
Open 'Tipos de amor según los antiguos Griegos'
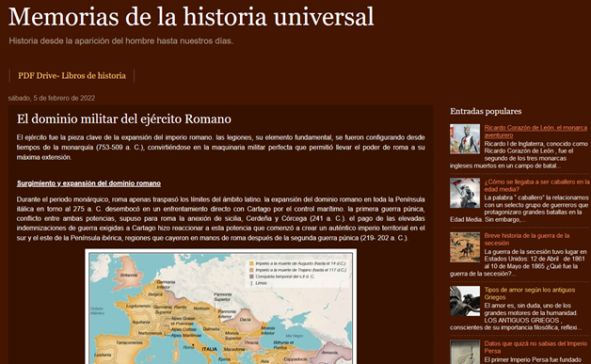coord(530,293)
